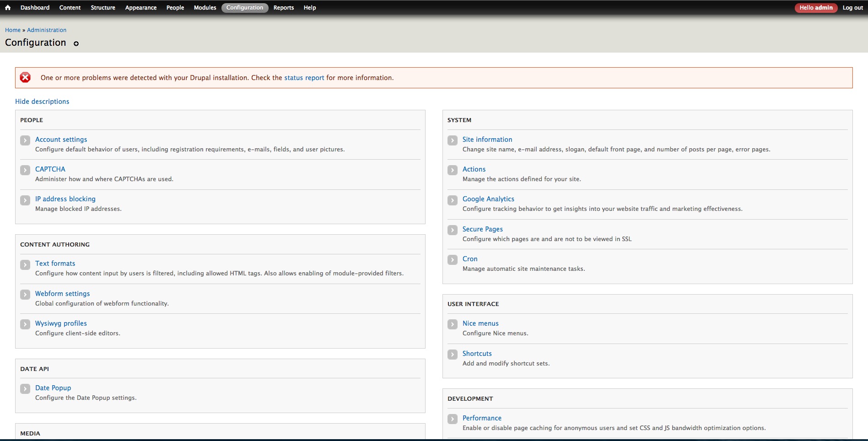Click the CONTENT AUTHORING section heading
The height and width of the screenshot is (441, 868).
pos(55,244)
